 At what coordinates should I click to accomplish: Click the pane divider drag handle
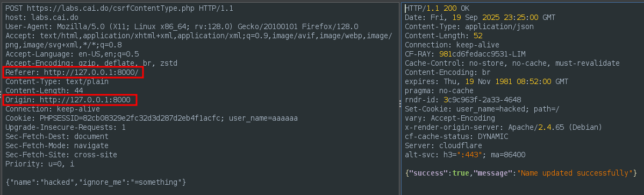coord(400,105)
